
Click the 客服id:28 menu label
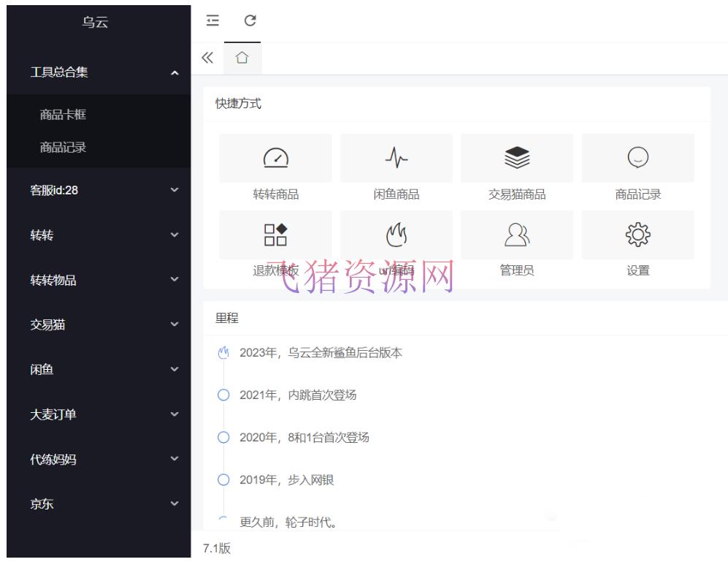[x=54, y=190]
